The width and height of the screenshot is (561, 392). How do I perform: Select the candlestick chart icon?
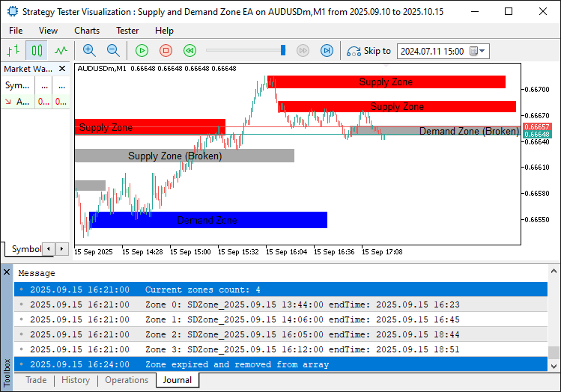point(37,51)
